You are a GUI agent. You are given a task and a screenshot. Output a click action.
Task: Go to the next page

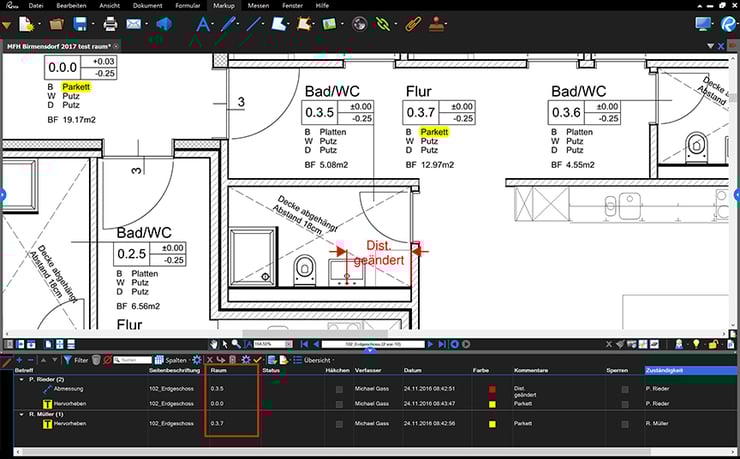pos(430,344)
